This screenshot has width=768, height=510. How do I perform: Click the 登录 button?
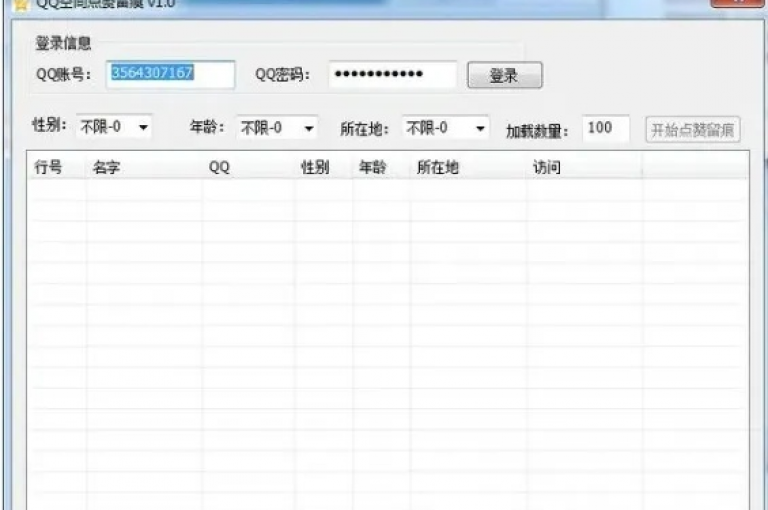click(504, 75)
